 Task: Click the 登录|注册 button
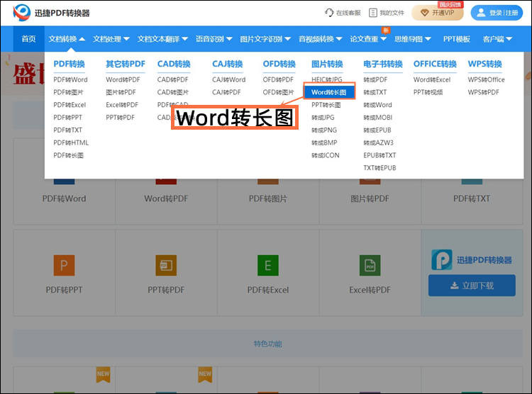pos(497,13)
